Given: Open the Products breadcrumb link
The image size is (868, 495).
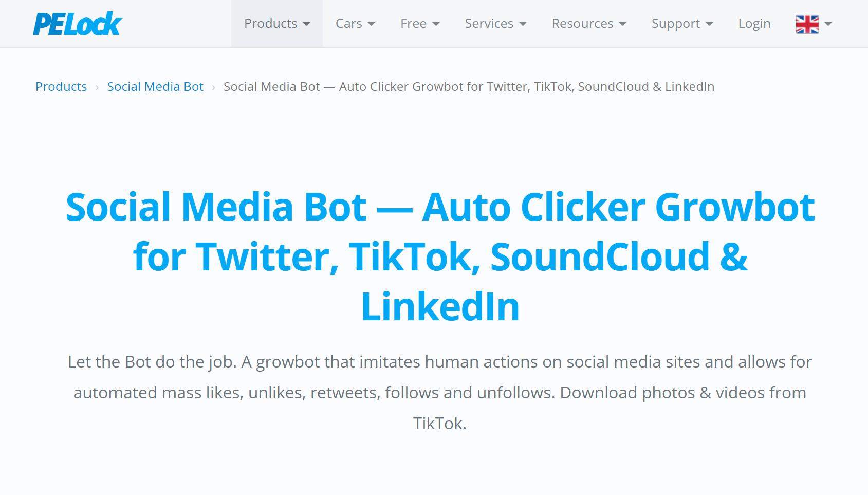Looking at the screenshot, I should (x=61, y=86).
